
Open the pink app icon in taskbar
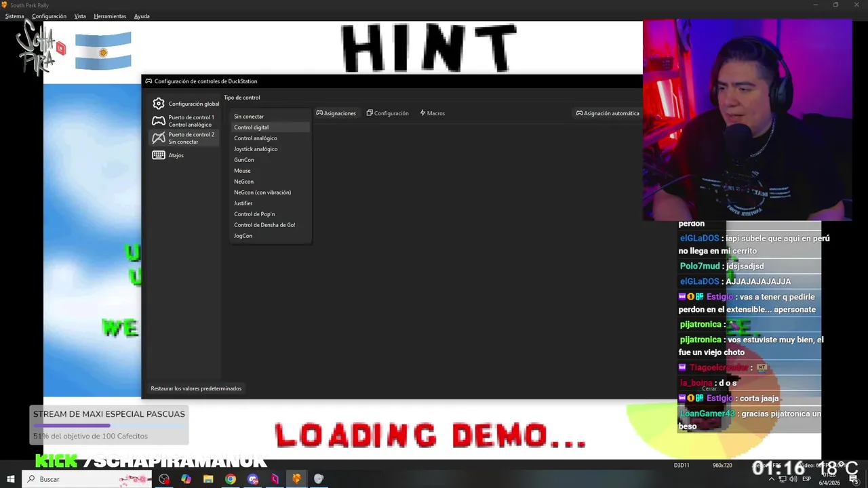point(275,479)
